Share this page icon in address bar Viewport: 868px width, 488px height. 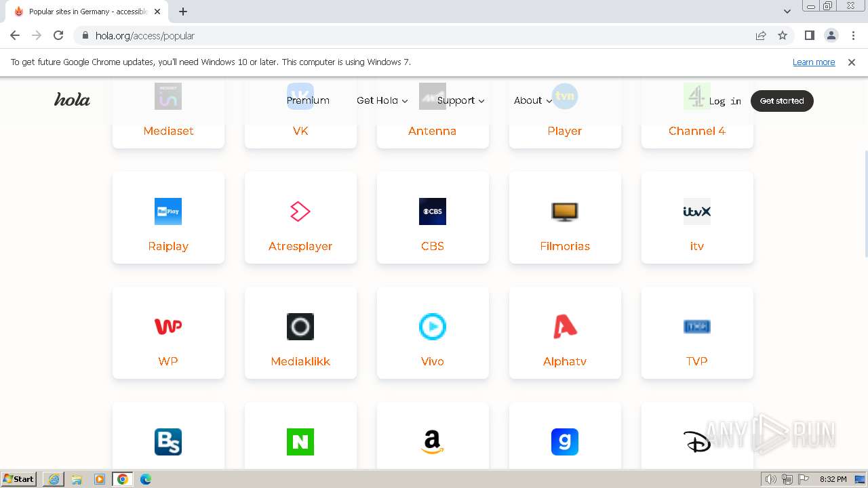coord(761,35)
